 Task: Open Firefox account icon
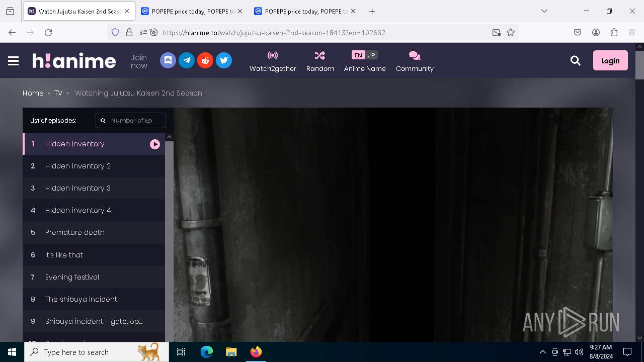[596, 32]
